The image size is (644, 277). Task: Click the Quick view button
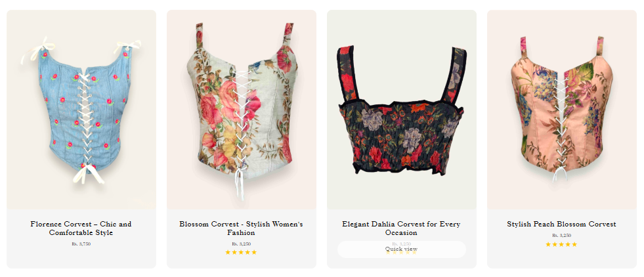(x=402, y=249)
